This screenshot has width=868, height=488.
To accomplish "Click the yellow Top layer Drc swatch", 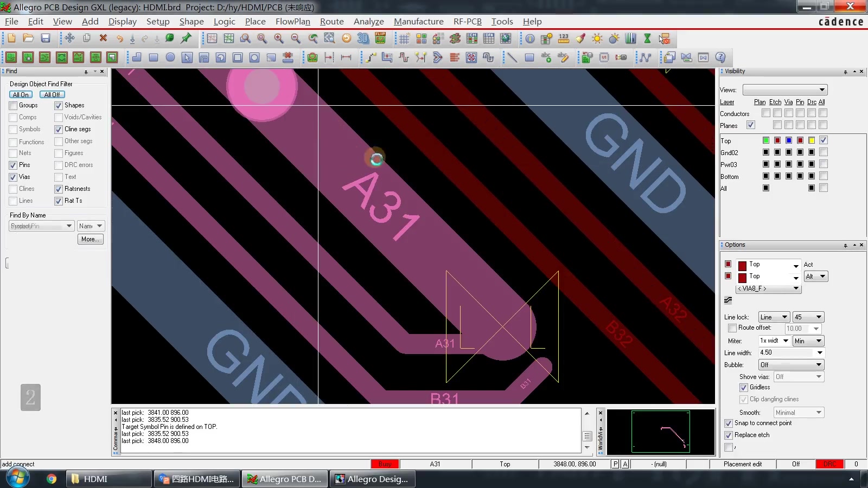I will (812, 140).
